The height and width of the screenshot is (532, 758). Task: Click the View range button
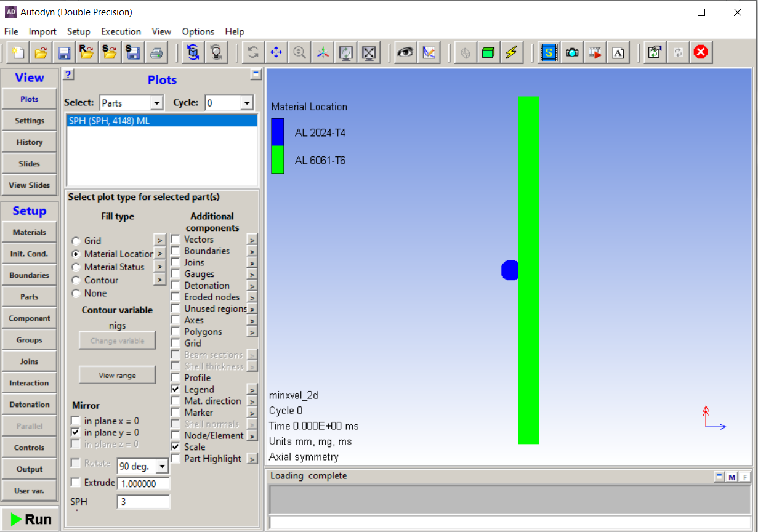[117, 375]
